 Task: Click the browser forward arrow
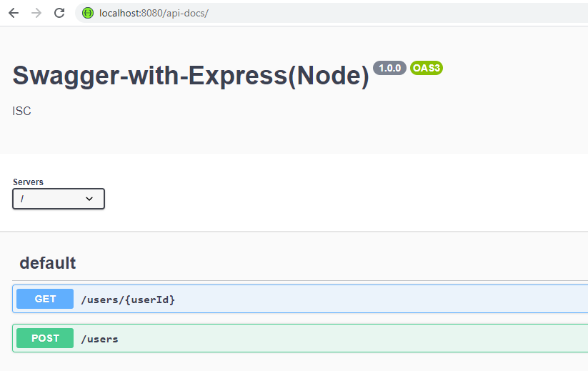click(x=36, y=13)
